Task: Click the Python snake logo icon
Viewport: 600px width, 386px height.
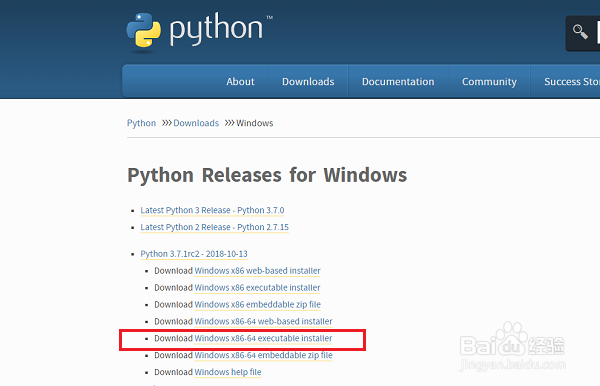Action: 143,30
